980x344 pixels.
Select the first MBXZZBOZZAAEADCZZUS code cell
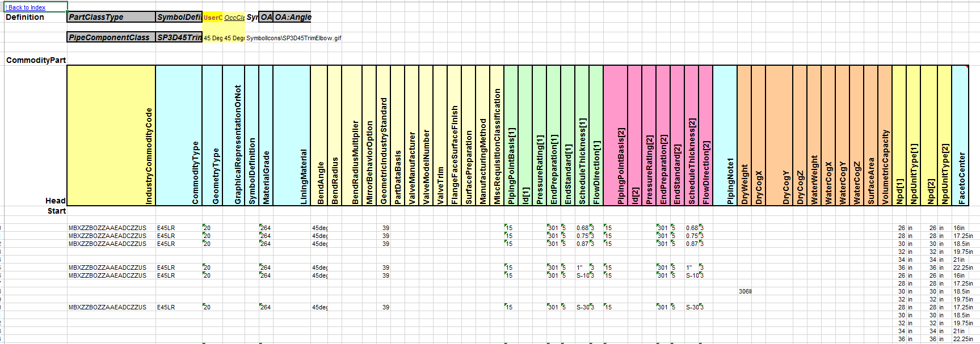[107, 228]
